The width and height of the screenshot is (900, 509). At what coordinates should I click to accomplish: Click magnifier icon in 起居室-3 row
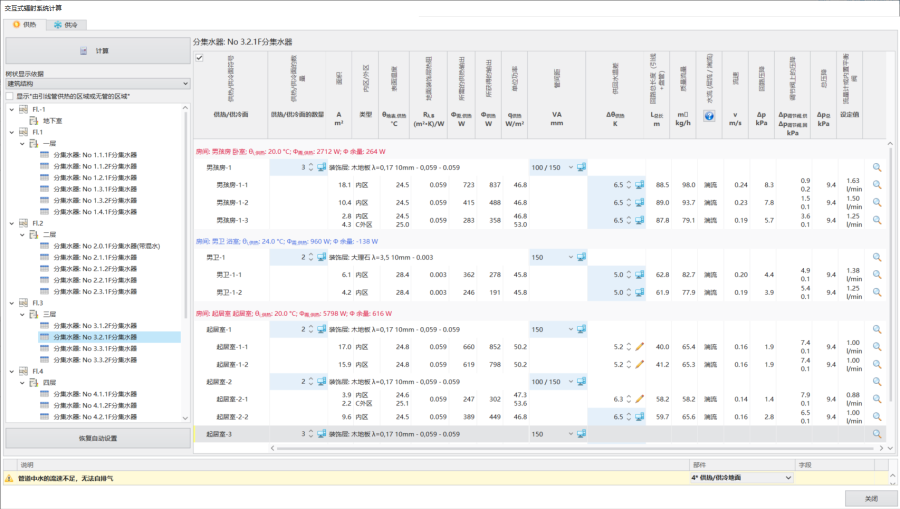[x=876, y=434]
